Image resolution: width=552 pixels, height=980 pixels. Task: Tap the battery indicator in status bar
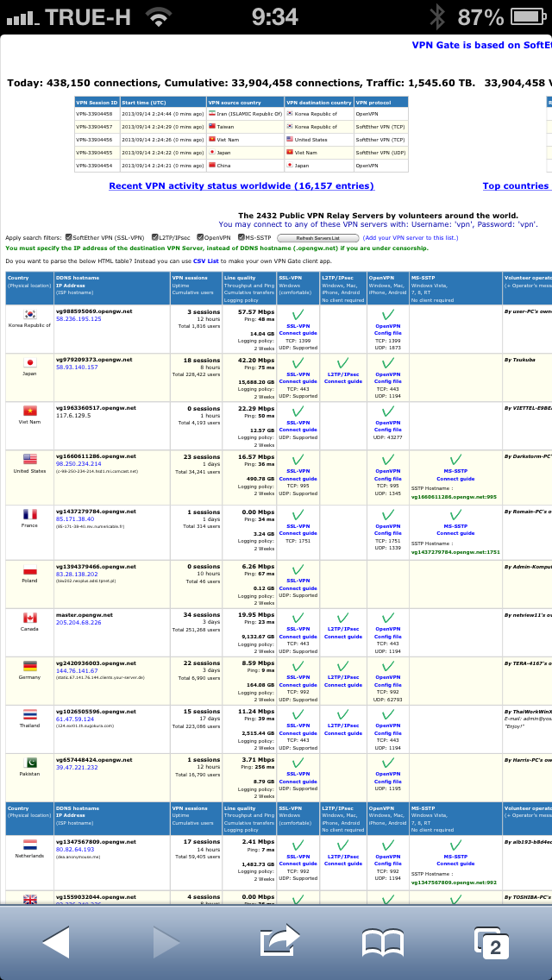coord(527,16)
